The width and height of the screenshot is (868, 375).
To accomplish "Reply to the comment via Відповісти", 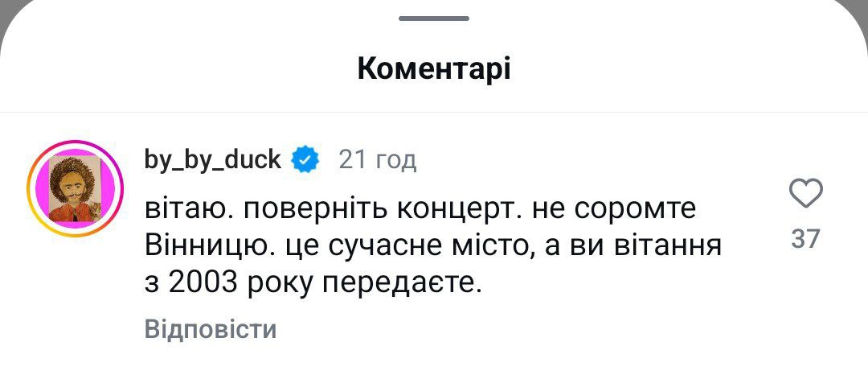I will pyautogui.click(x=211, y=329).
